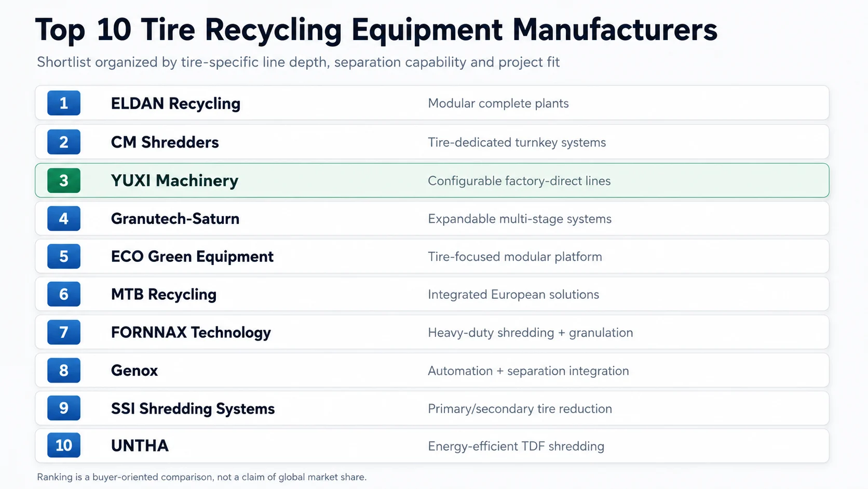Select the YUXI Machinery name
The height and width of the screenshot is (489, 868).
(174, 181)
